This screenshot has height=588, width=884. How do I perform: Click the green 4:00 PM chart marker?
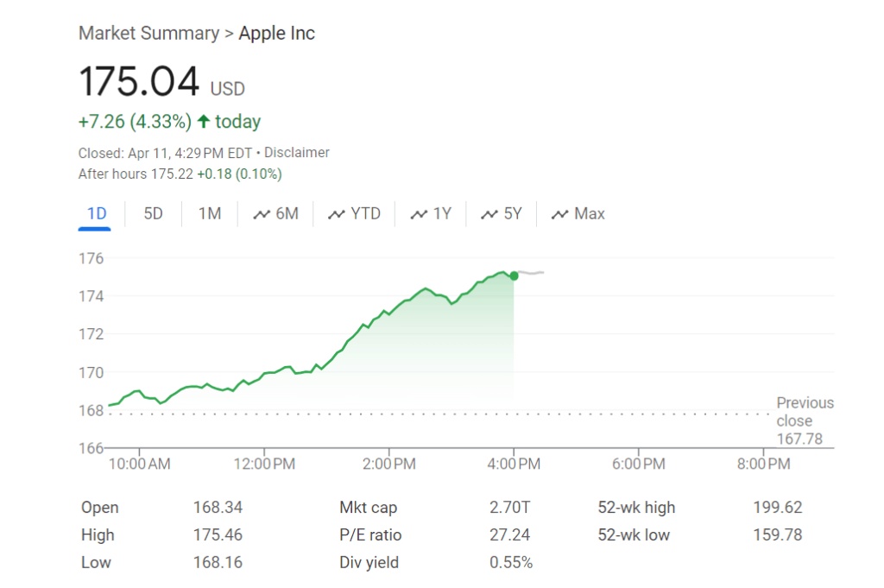pos(515,275)
